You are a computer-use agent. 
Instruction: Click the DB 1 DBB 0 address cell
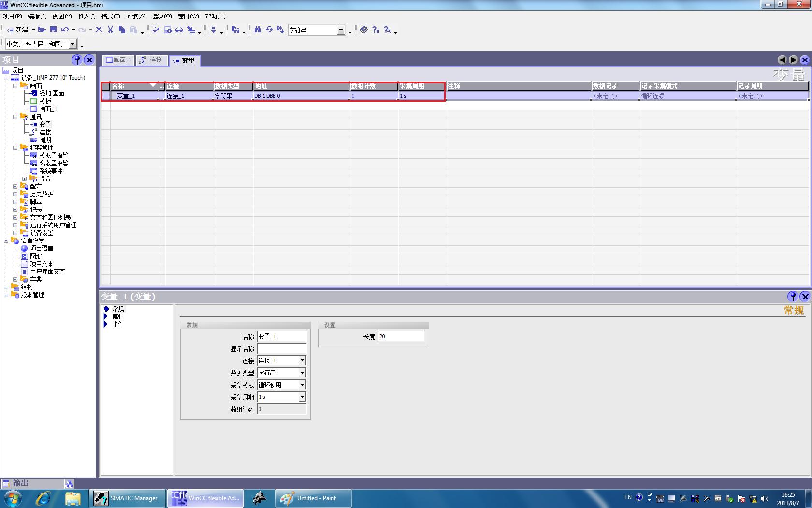(302, 96)
